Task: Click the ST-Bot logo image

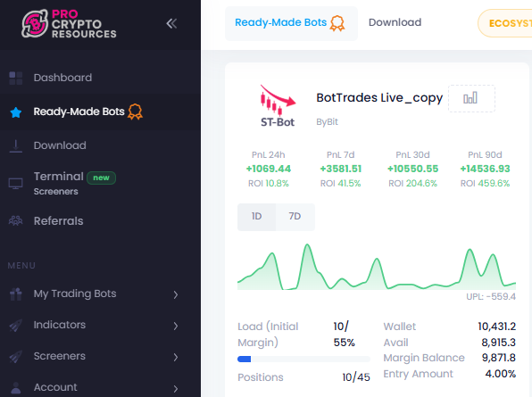Action: [x=278, y=106]
